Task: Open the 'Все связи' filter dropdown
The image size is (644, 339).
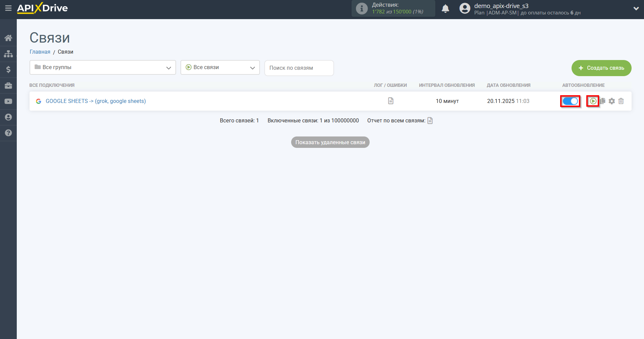Action: pos(220,67)
